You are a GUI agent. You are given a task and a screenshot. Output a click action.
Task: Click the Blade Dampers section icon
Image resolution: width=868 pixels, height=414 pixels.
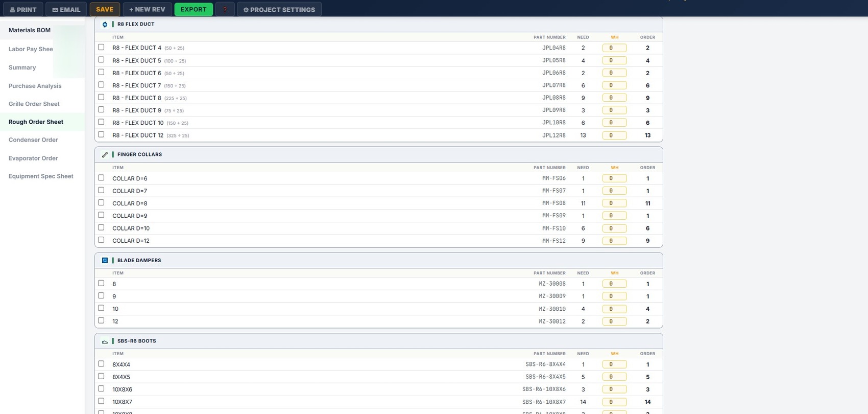[105, 261]
